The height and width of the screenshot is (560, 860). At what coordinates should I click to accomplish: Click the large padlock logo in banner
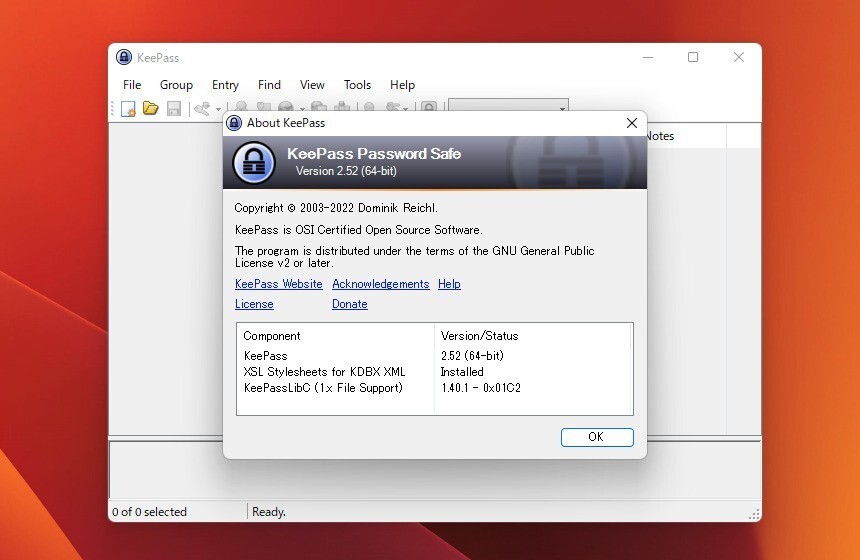[254, 163]
